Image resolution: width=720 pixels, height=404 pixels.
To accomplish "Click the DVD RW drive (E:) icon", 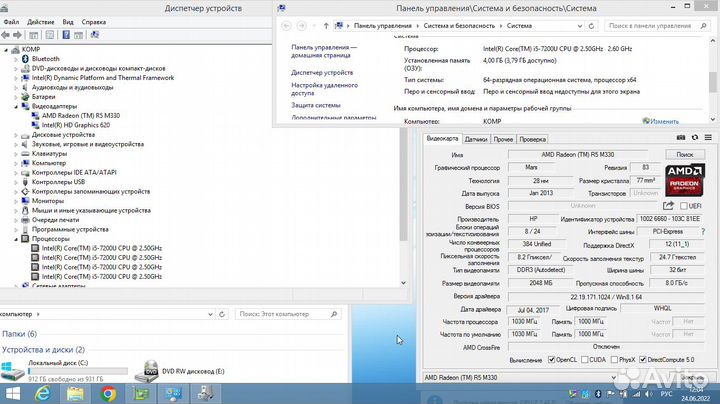I will click(147, 371).
